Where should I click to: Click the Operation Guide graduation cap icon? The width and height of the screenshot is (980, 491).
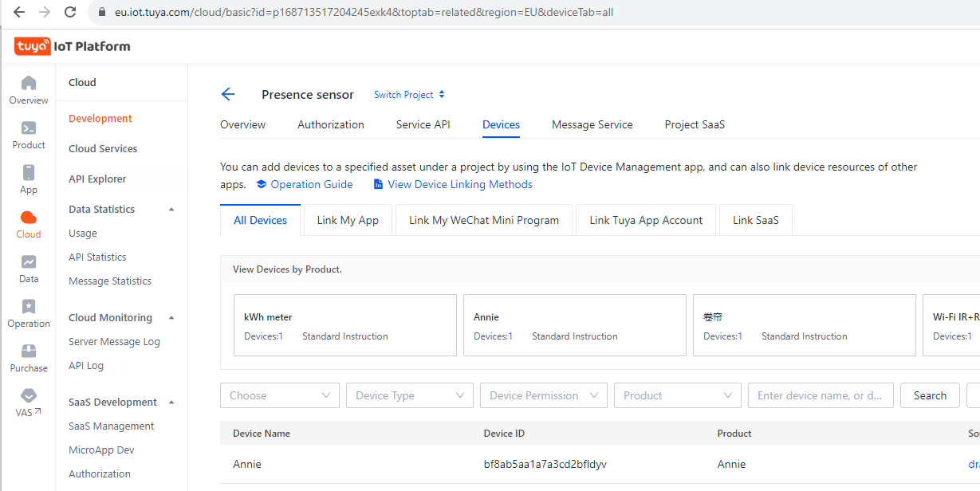[262, 184]
